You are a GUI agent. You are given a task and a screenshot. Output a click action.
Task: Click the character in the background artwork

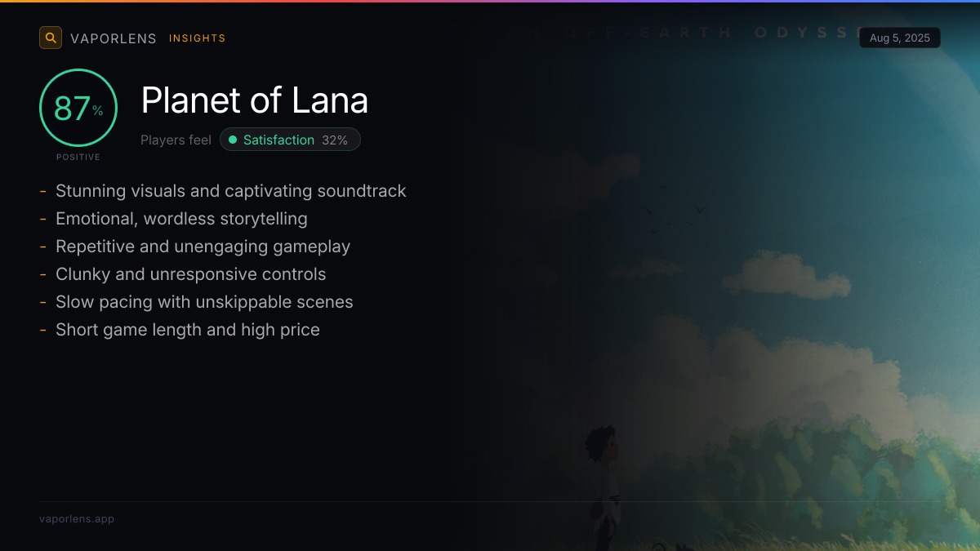tap(603, 482)
